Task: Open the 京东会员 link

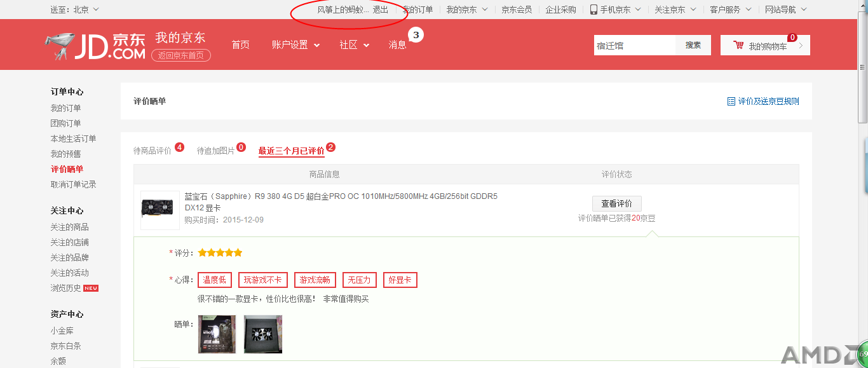Action: (517, 10)
